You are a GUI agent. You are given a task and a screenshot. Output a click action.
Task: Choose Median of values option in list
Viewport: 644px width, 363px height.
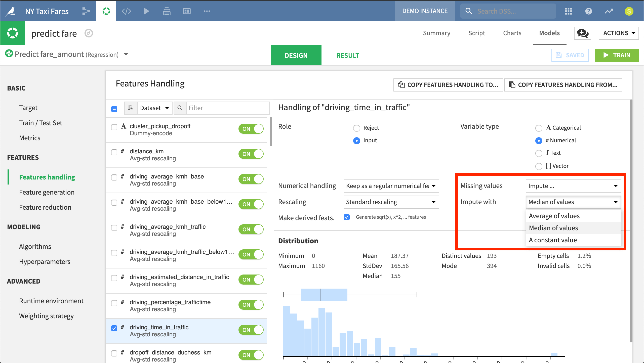[x=574, y=228]
